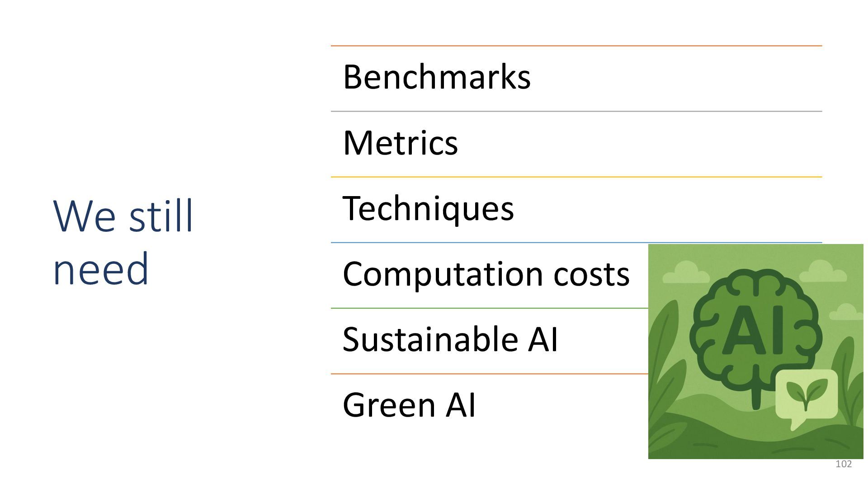Click the cloud left of the brain
Viewport: 868px width, 488px height.
tap(686, 272)
